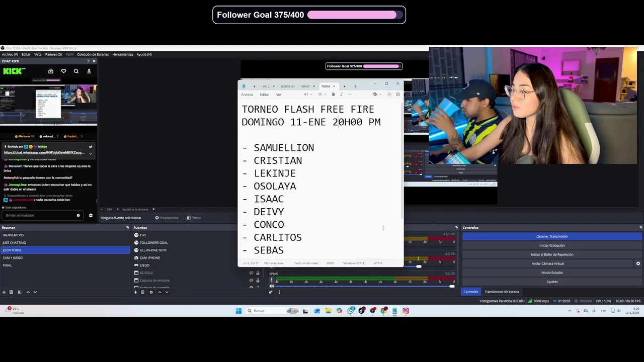The image size is (644, 362).
Task: Toggle lock on the GOOGLE source
Action: (258, 273)
